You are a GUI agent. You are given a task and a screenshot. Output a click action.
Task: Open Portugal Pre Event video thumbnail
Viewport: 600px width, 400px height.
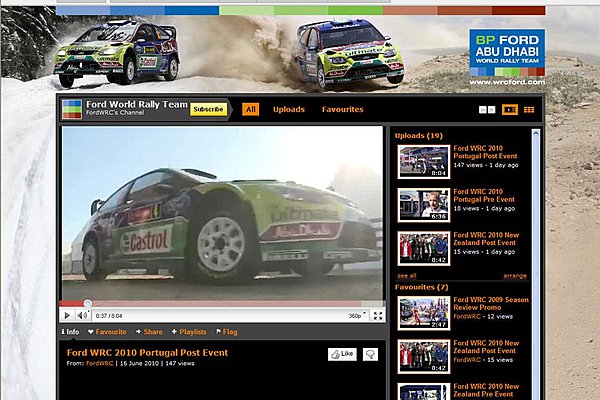tap(423, 205)
